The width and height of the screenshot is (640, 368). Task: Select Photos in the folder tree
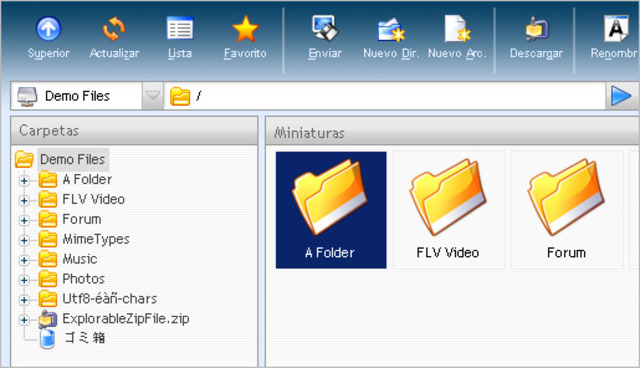tap(84, 279)
